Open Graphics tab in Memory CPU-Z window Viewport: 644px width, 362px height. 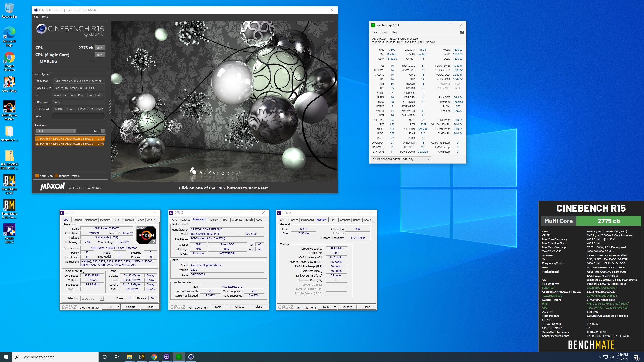coord(345,220)
